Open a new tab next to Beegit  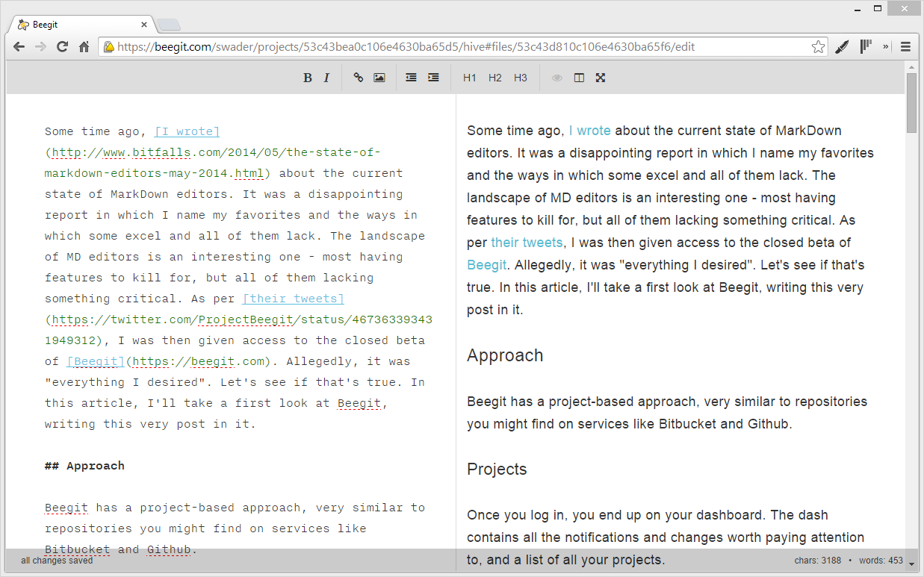tap(168, 25)
